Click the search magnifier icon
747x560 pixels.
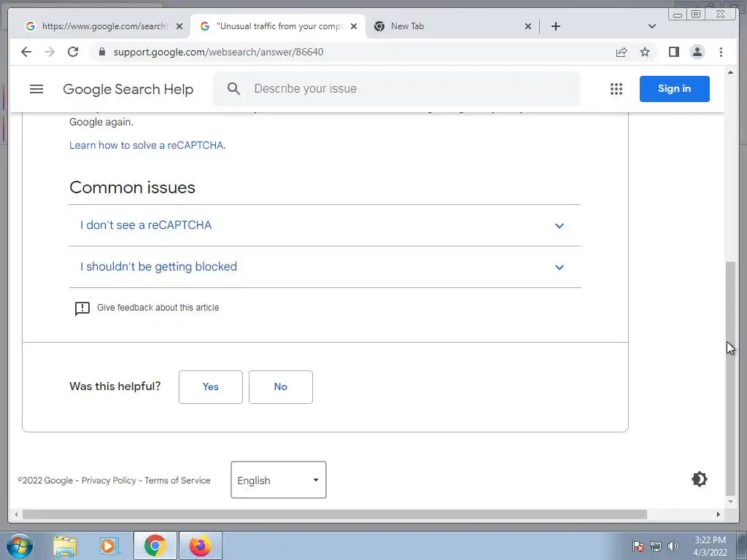(233, 88)
